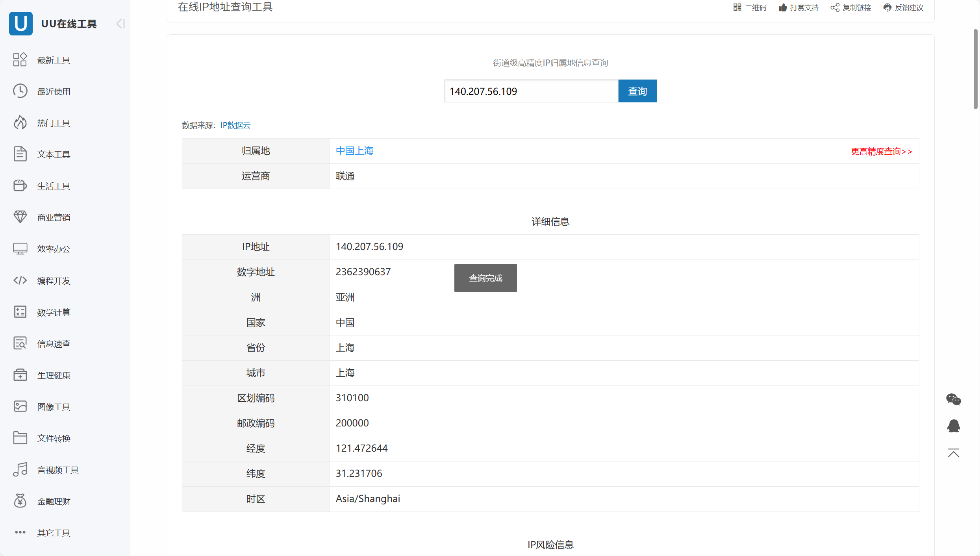
Task: Click the 打赏支持 icon
Action: coord(781,7)
